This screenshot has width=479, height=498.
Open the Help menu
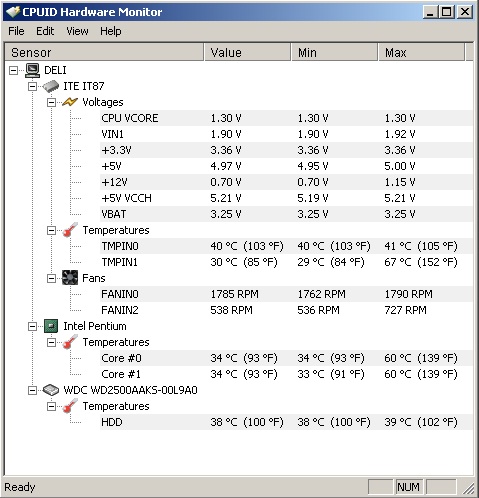[x=111, y=31]
